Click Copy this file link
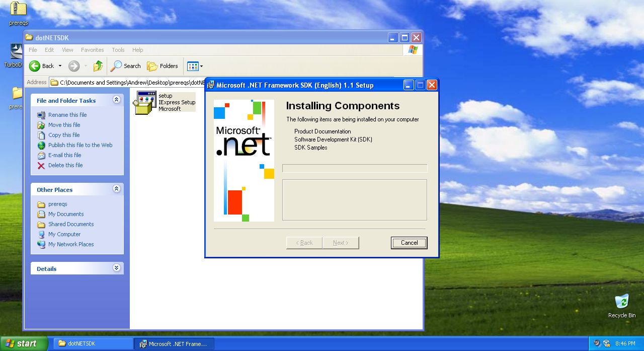644x351 pixels. click(64, 135)
